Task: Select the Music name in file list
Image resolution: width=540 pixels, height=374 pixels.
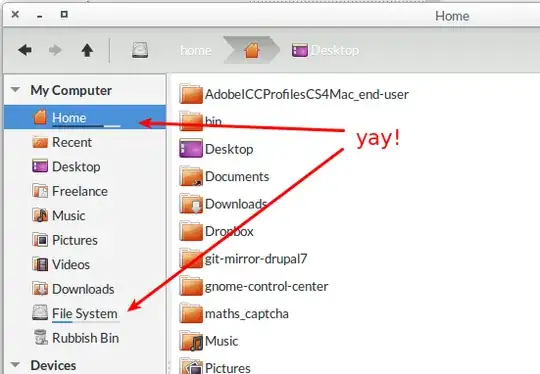Action: [x=221, y=341]
